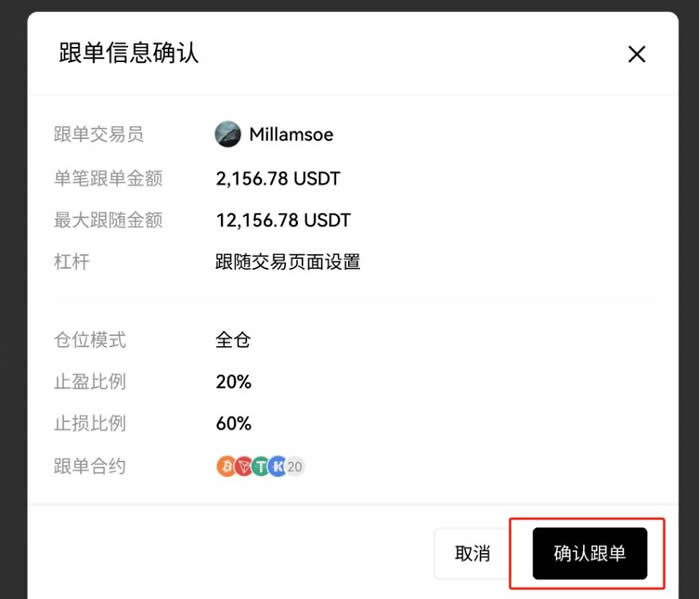The height and width of the screenshot is (599, 700).
Task: Click the 20% take-profit ratio value
Action: (x=233, y=382)
